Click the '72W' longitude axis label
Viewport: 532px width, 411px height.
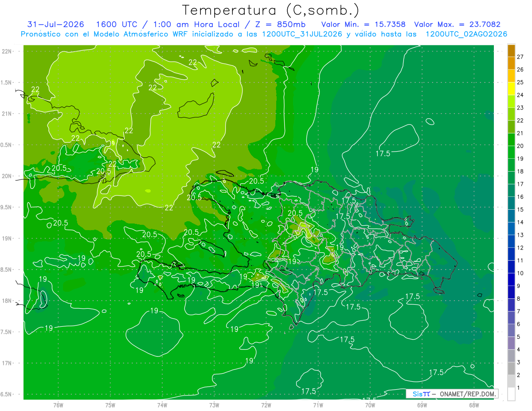(x=266, y=405)
